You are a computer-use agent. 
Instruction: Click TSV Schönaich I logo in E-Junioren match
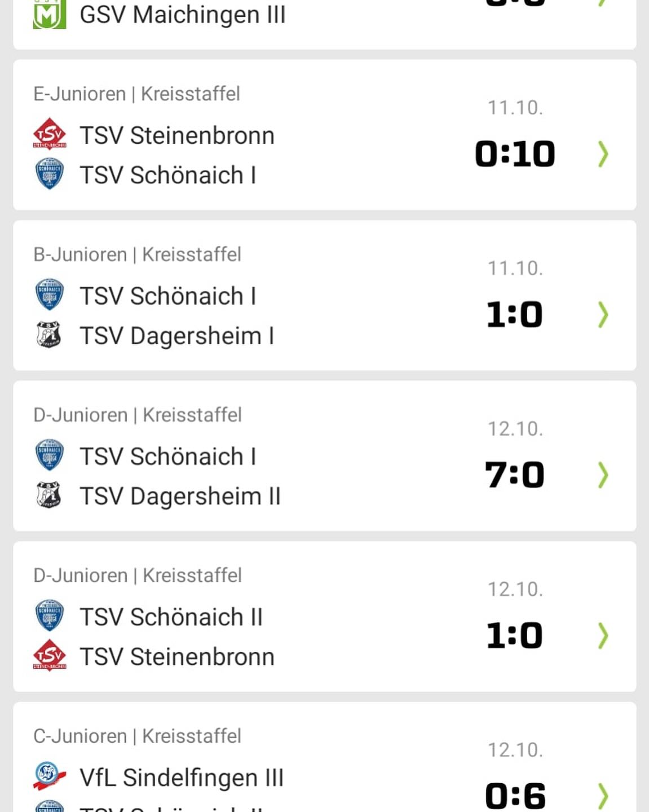[50, 174]
